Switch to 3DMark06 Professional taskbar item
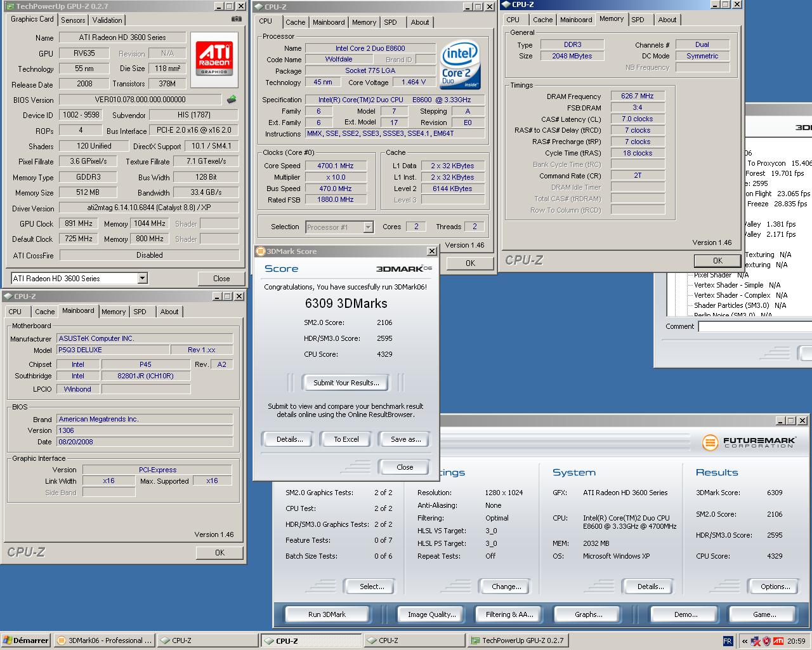Screen dimensions: 812x650 click(x=103, y=640)
